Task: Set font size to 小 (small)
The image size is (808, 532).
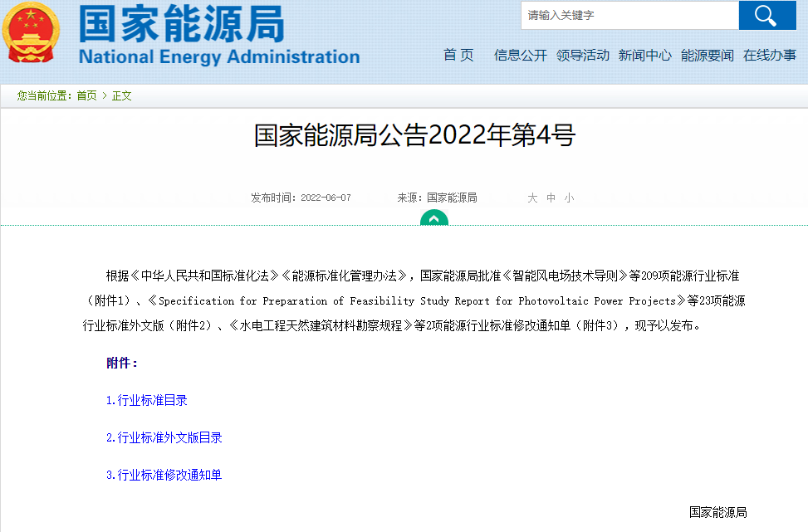Action: click(569, 198)
